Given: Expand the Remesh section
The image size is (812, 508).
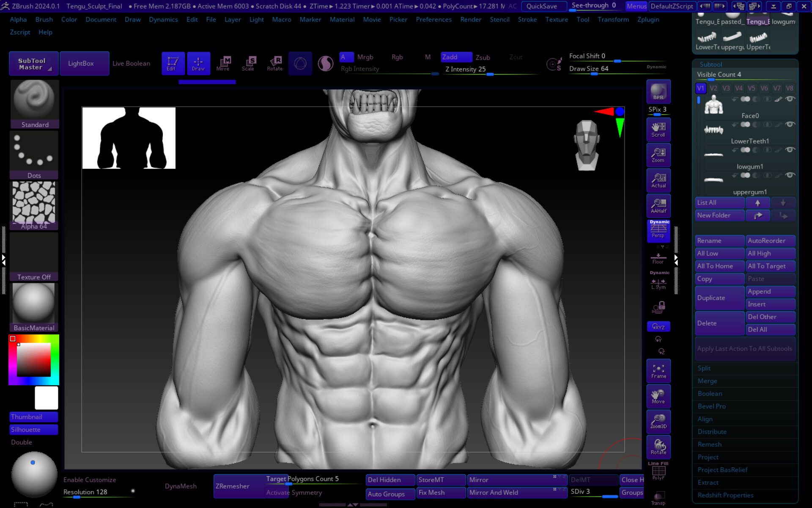Looking at the screenshot, I should pos(709,444).
